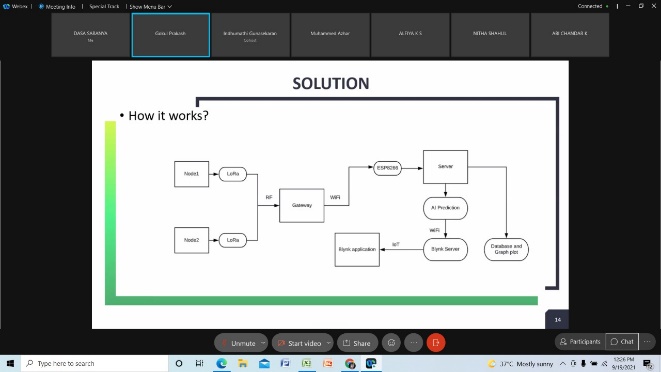Open the Participants panel
Screen dimensions: 661x372
click(x=580, y=342)
